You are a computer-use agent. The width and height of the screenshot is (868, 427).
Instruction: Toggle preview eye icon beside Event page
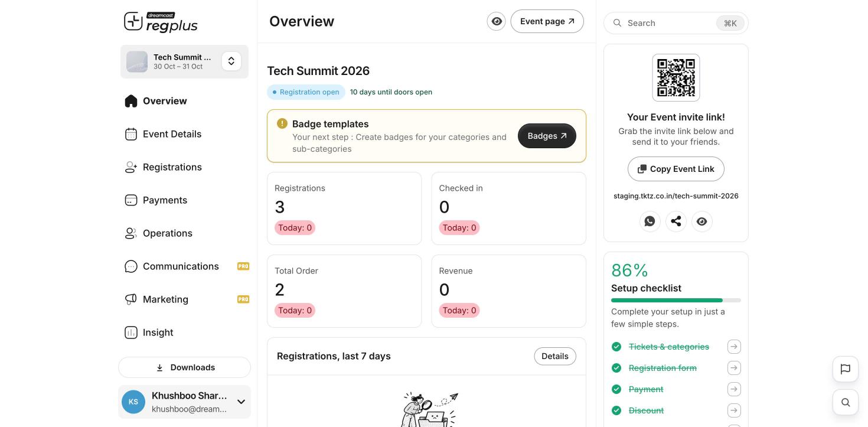[x=497, y=21]
